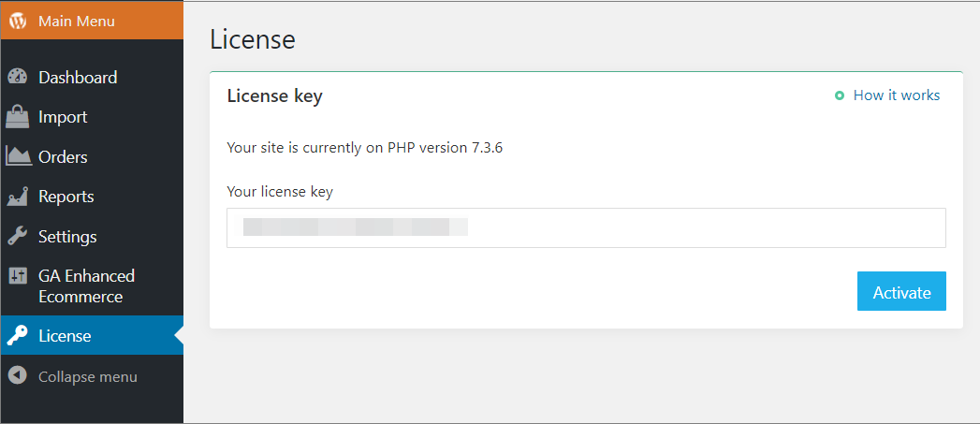Open the How it works link text

click(x=897, y=95)
